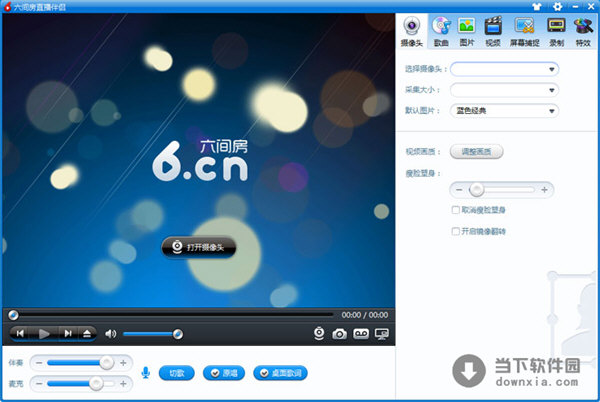The image size is (600, 402).
Task: Click the 切歌 switch song button
Action: tap(177, 373)
